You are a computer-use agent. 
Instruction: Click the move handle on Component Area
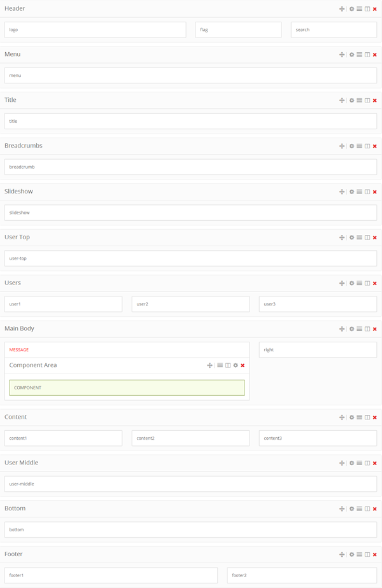209,365
